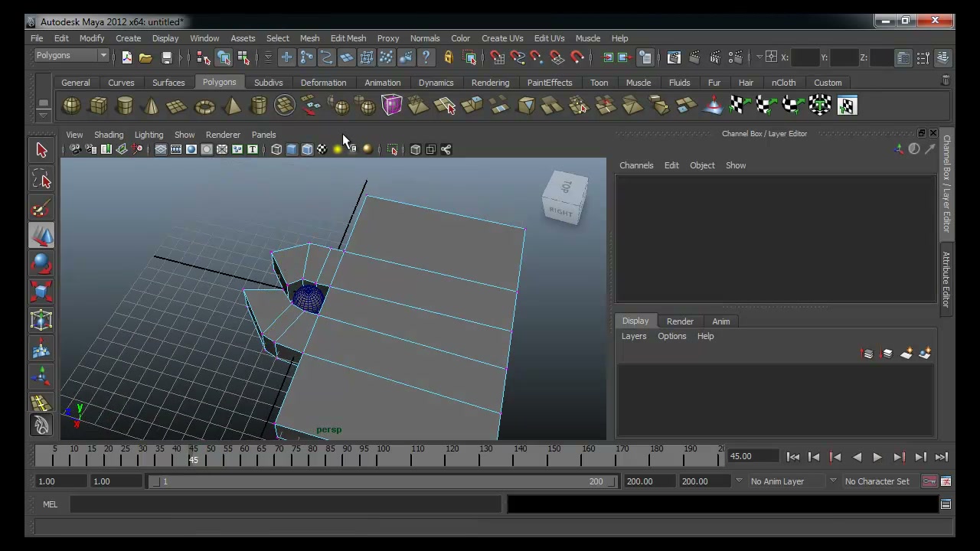Click the question mark status-line icon
This screenshot has height=551, width=980.
[426, 57]
